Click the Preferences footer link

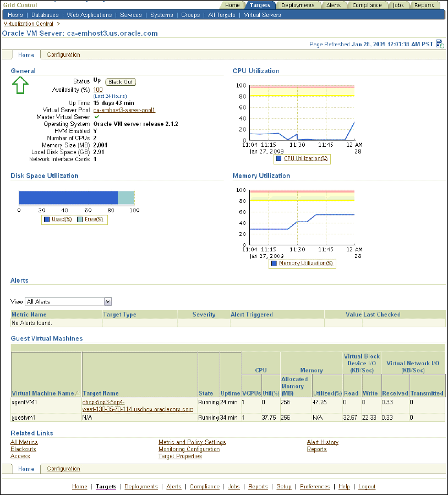(x=315, y=487)
